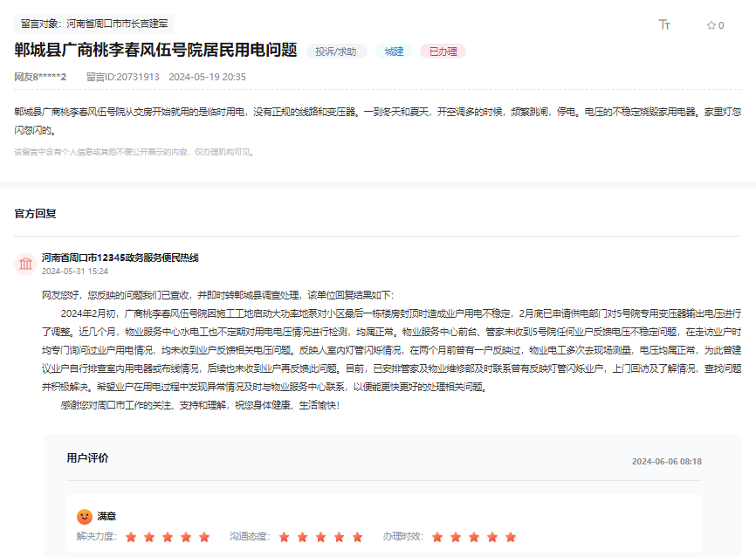Click the second star of 办理时效
Screen dimensions: 756x557
(x=456, y=537)
